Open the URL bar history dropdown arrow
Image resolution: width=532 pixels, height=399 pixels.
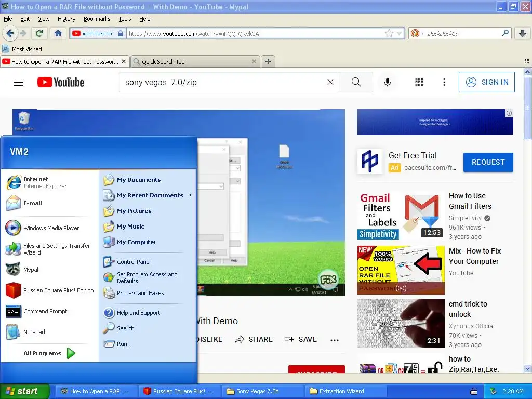[400, 33]
